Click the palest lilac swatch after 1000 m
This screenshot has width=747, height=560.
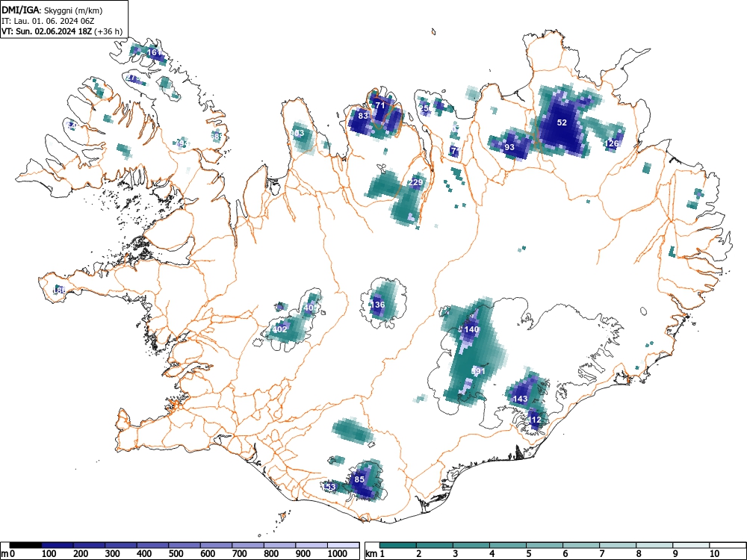344,545
